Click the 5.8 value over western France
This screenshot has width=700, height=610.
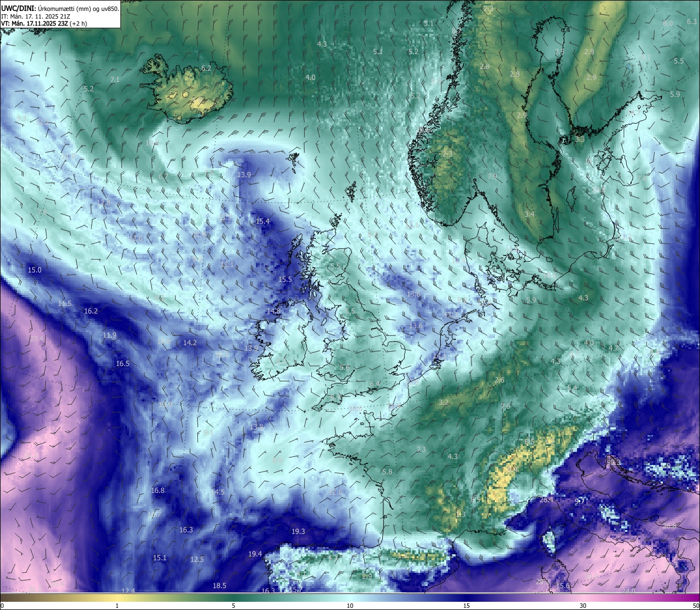coord(387,472)
